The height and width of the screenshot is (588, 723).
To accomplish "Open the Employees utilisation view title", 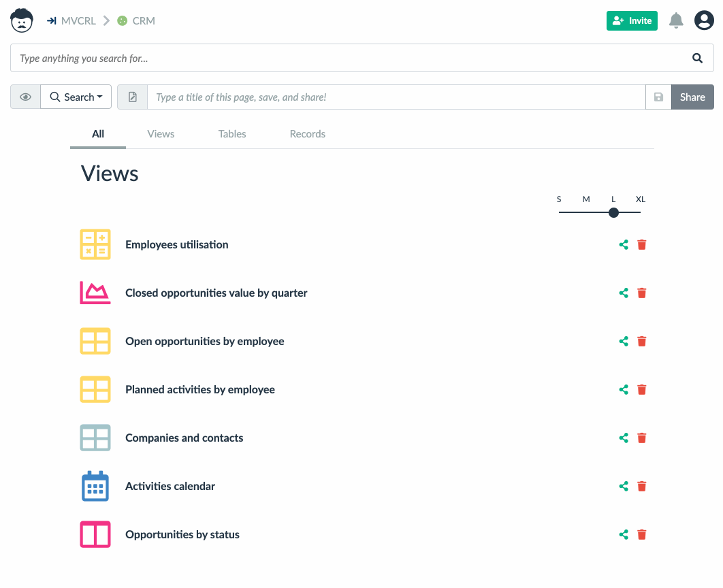I will (x=176, y=245).
